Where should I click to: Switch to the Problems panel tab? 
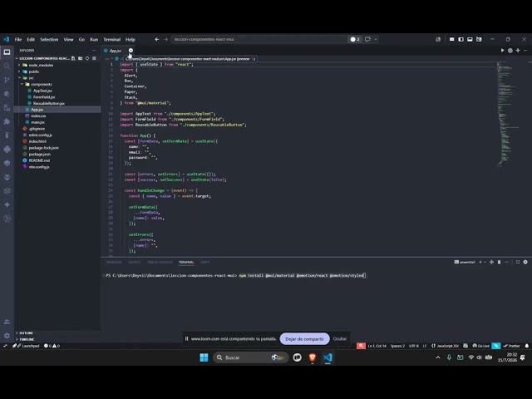click(x=114, y=263)
